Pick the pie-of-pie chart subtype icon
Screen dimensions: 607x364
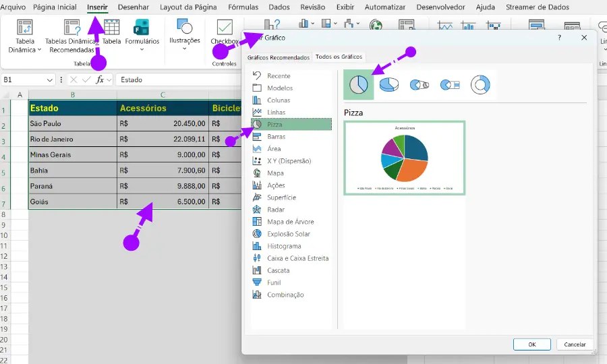pos(419,85)
